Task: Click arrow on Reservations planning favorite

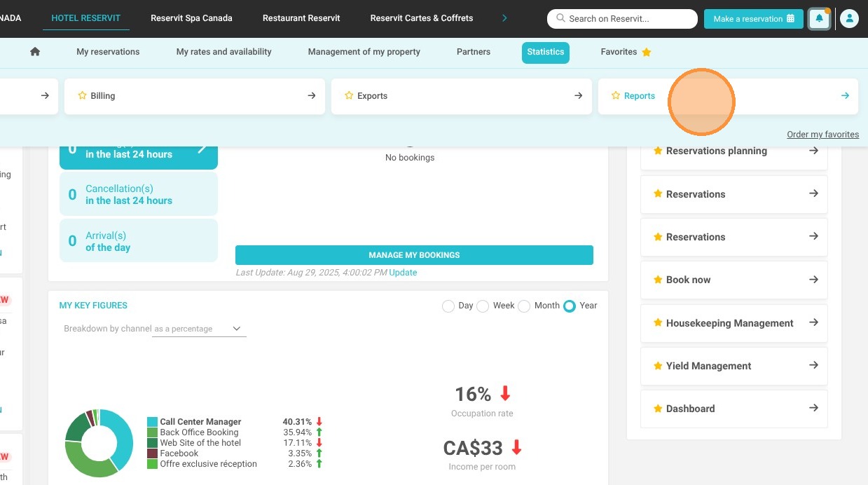Action: point(813,151)
